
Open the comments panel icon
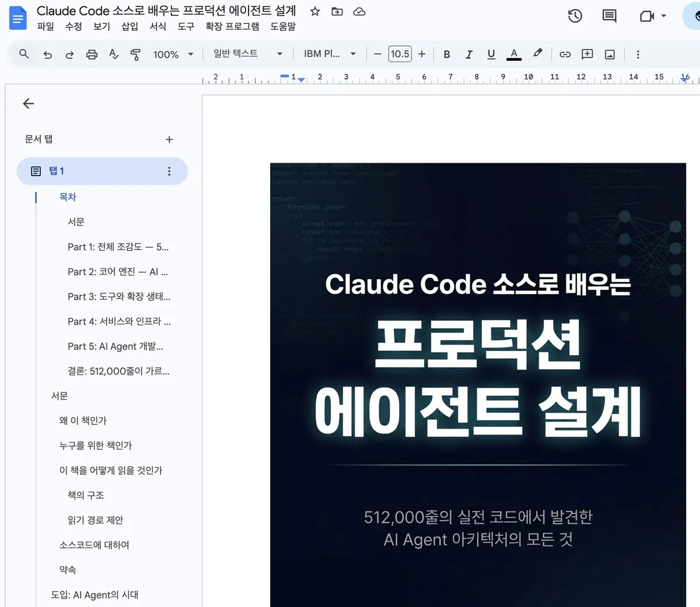(609, 16)
